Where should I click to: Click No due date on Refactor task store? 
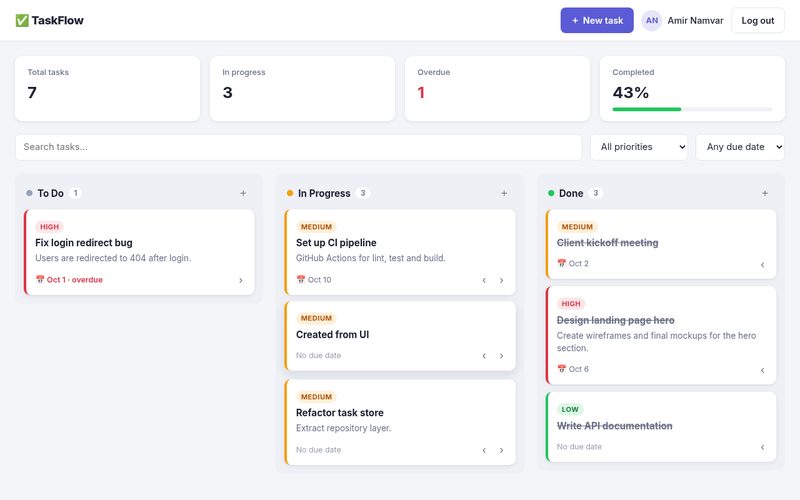pos(318,450)
